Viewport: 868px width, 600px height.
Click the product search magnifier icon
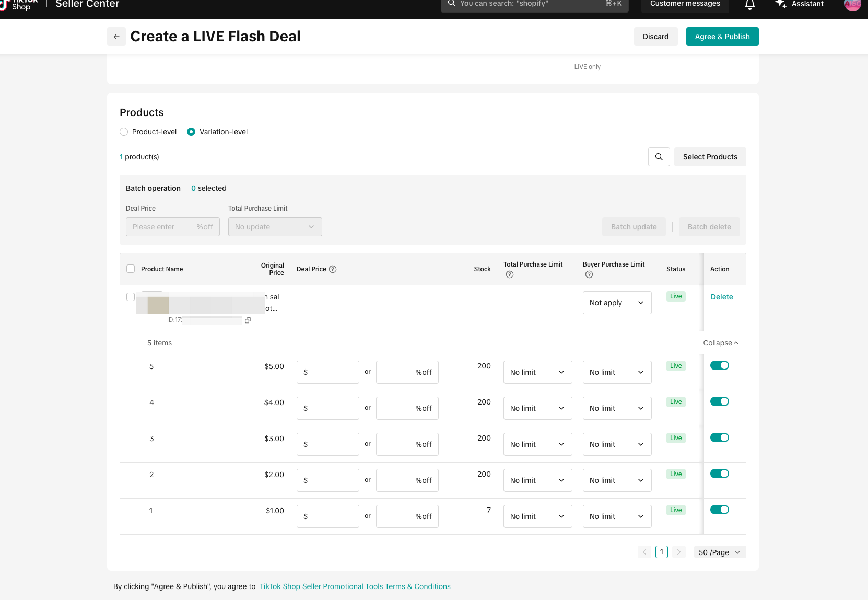pyautogui.click(x=659, y=157)
